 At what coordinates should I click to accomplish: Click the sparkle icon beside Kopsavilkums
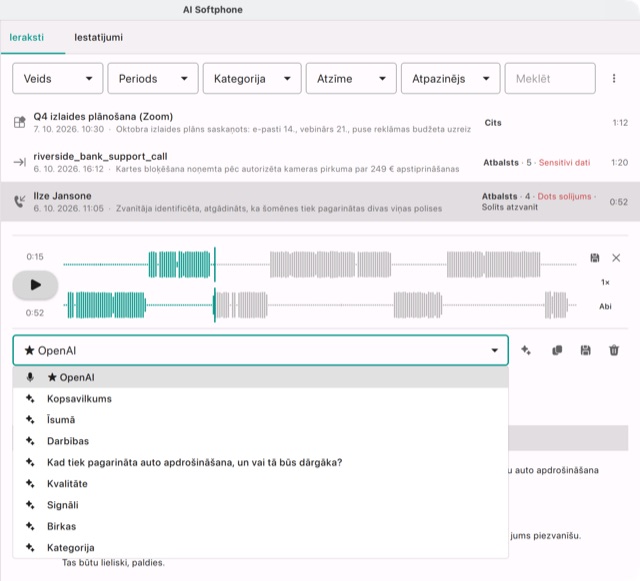coord(30,398)
